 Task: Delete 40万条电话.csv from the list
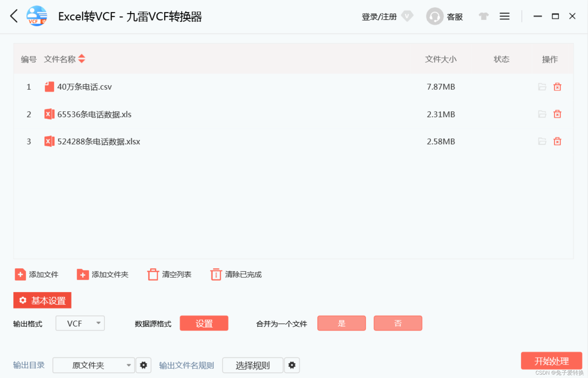(557, 87)
